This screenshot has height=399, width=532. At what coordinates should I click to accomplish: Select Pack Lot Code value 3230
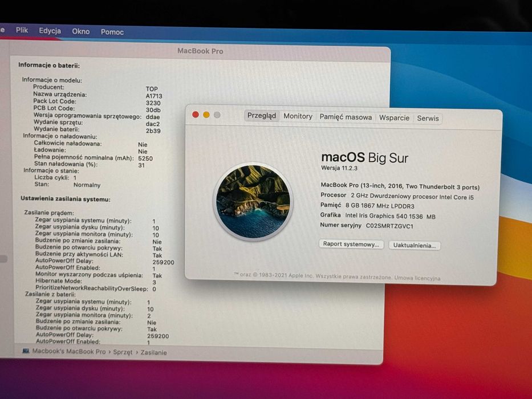[153, 103]
